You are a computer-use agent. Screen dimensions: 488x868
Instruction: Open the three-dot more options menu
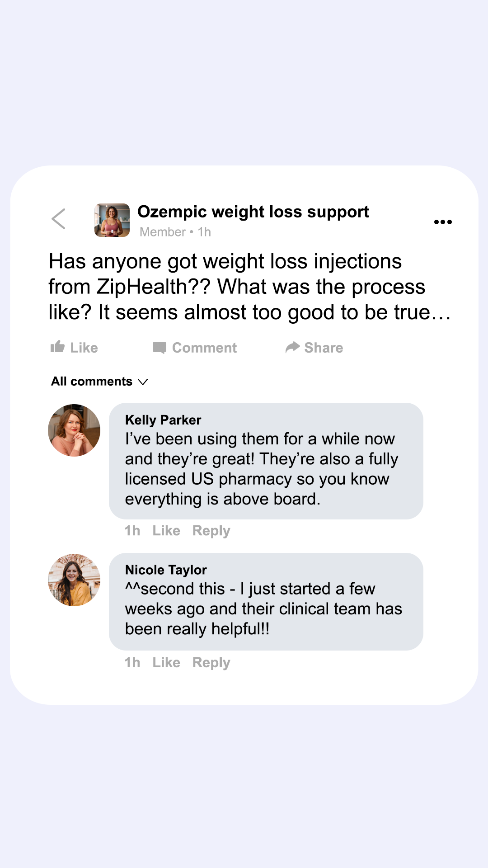click(443, 222)
